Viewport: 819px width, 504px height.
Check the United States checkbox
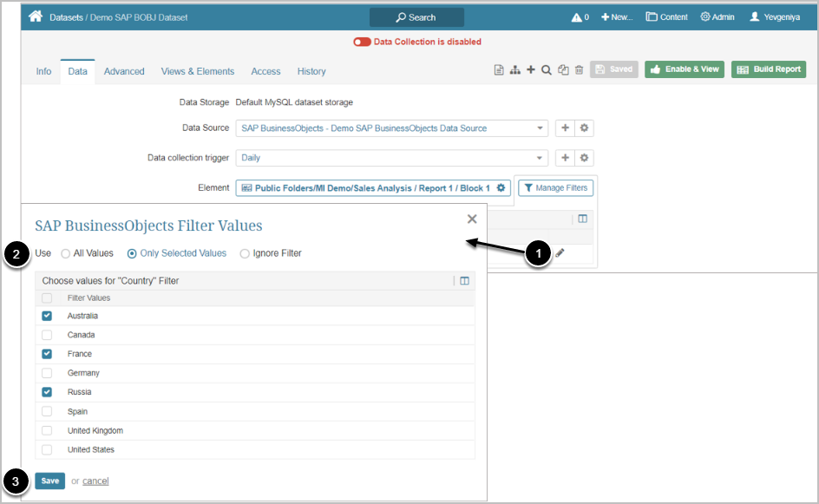47,449
